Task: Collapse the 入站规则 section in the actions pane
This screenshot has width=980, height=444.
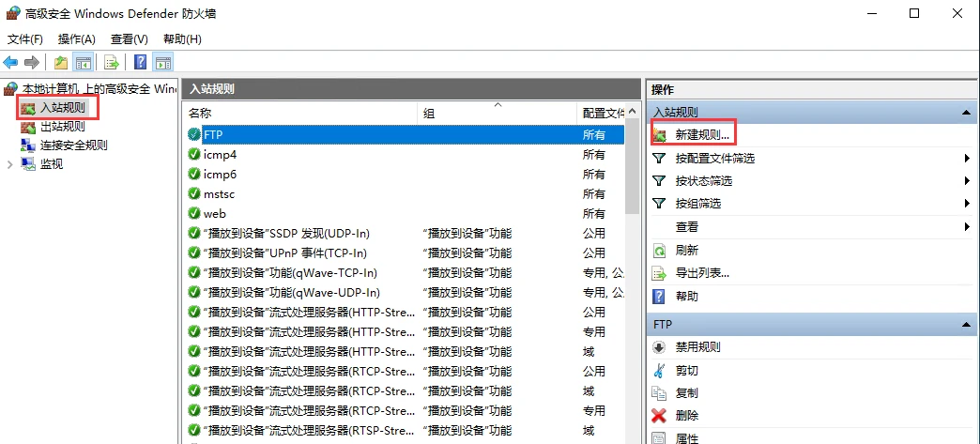Action: pyautogui.click(x=966, y=113)
